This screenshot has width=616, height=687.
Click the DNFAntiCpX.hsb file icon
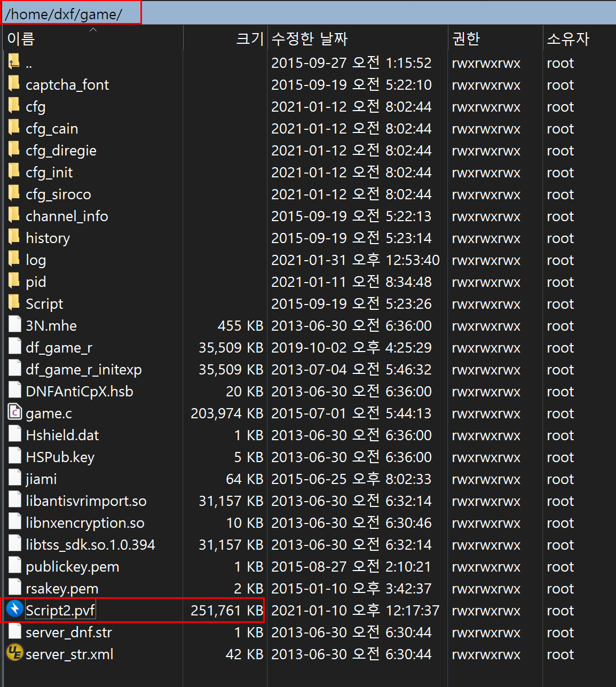point(14,391)
